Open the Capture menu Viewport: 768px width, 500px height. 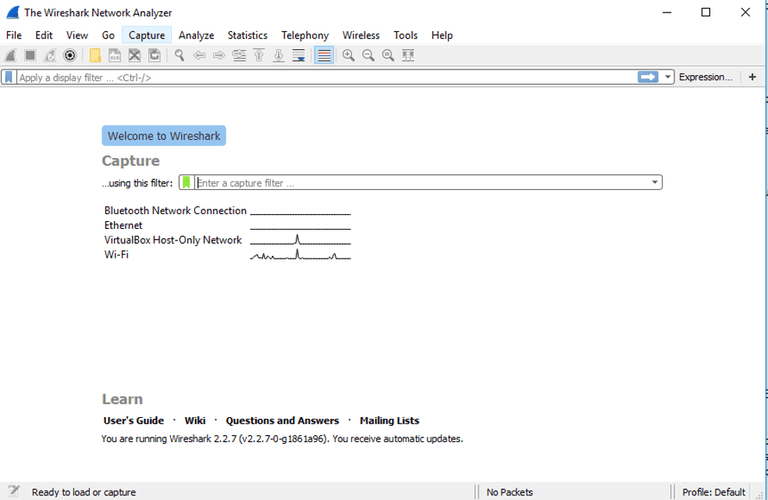146,35
